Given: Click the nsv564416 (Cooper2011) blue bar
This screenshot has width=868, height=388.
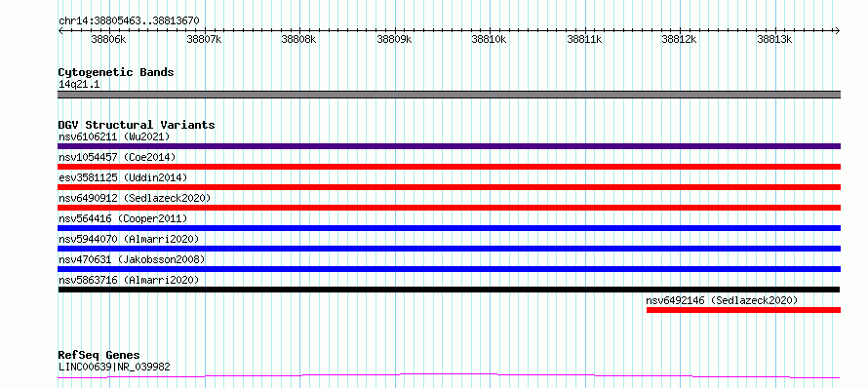Looking at the screenshot, I should point(449,228).
